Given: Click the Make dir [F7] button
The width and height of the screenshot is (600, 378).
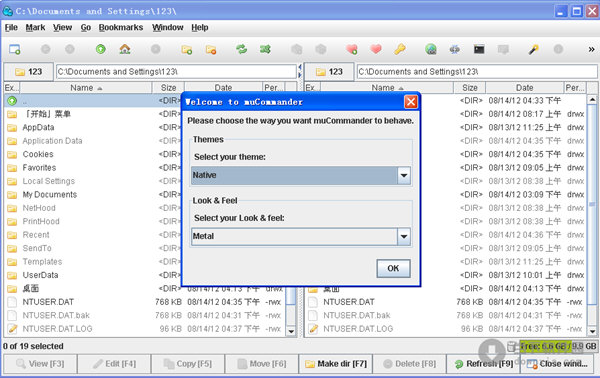Looking at the screenshot, I should (336, 364).
